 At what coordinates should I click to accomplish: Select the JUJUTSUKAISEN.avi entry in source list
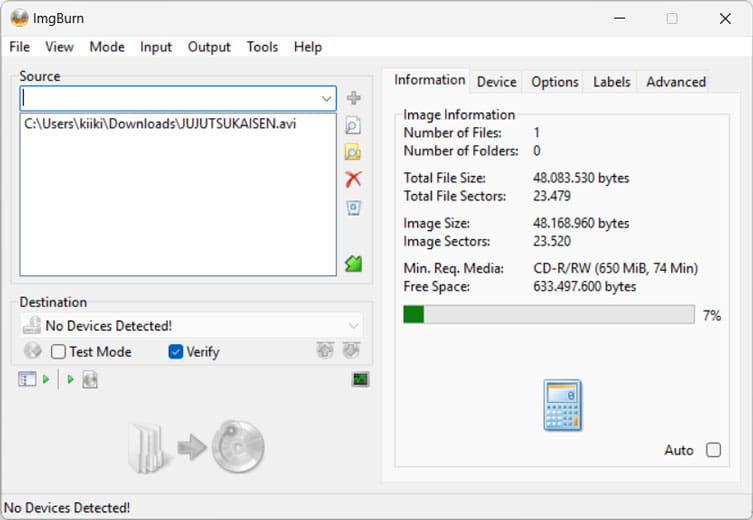click(x=160, y=123)
